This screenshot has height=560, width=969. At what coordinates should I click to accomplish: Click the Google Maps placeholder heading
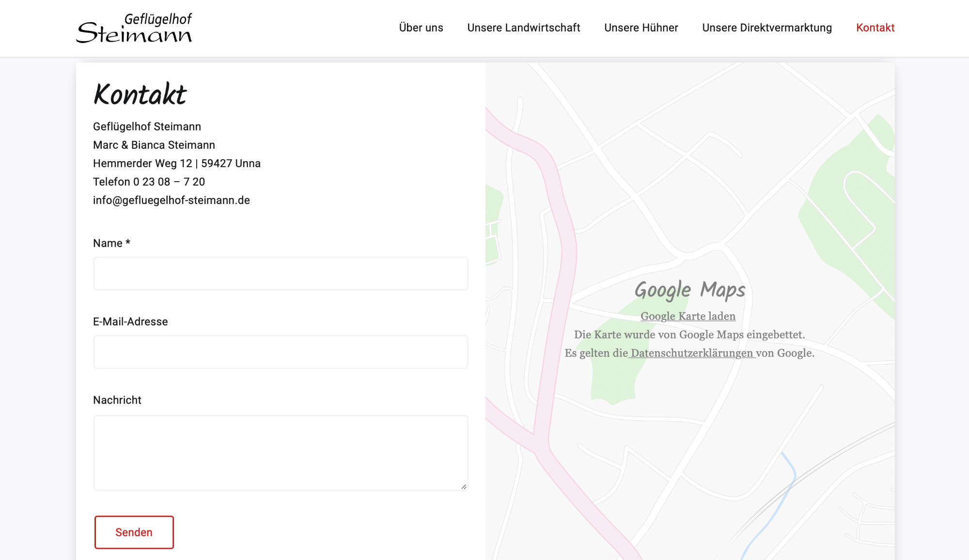690,290
